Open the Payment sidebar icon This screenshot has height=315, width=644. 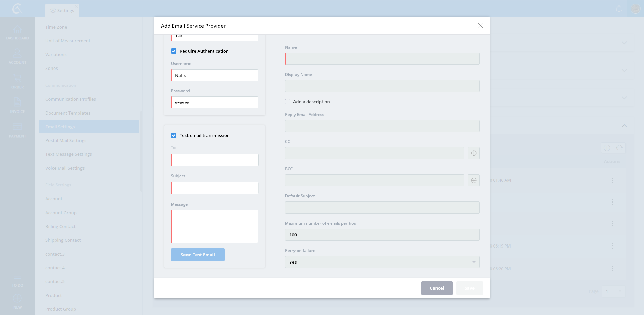click(17, 130)
